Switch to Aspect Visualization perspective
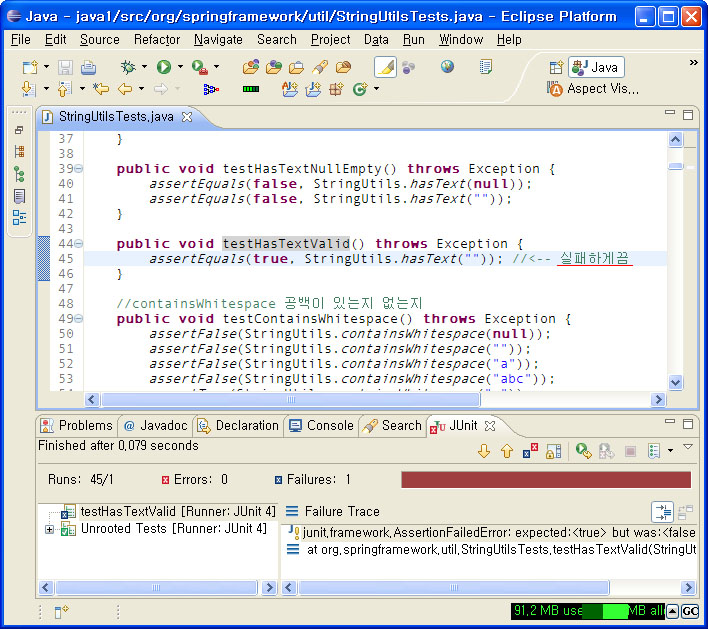The width and height of the screenshot is (708, 629). point(593,89)
